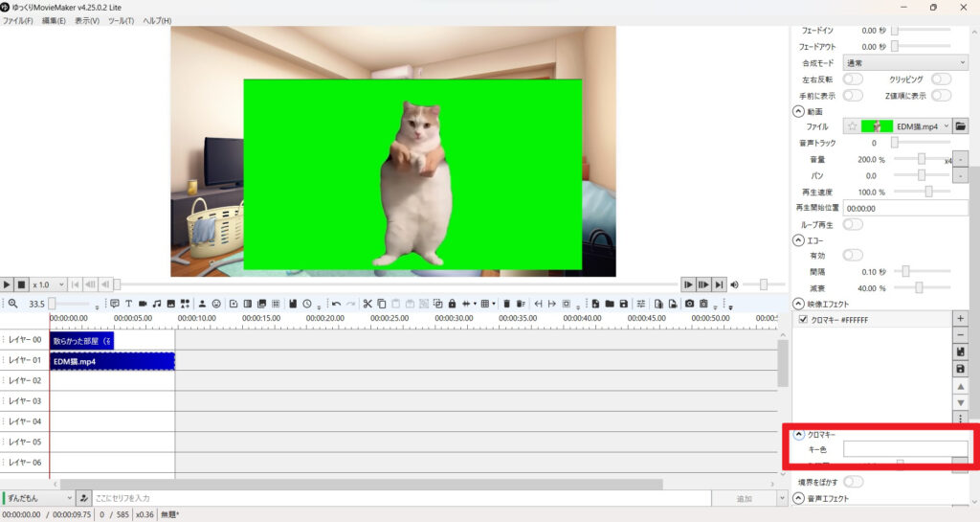Viewport: 980px width, 522px height.
Task: Browse for a video file with the folder button
Action: (x=961, y=126)
